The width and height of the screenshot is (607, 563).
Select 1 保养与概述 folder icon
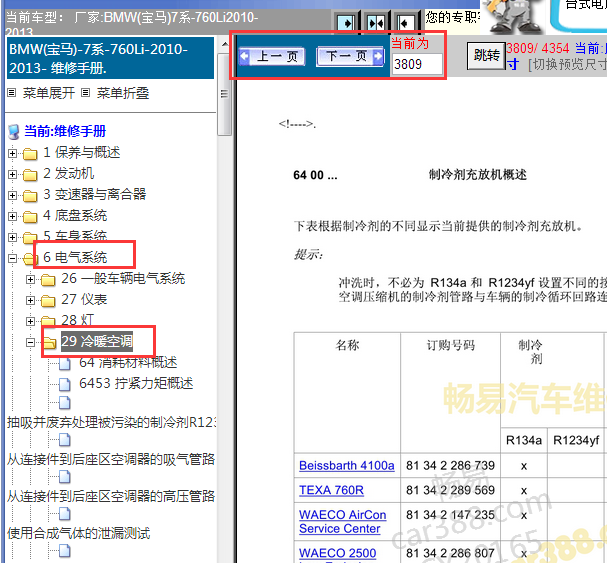(x=30, y=154)
